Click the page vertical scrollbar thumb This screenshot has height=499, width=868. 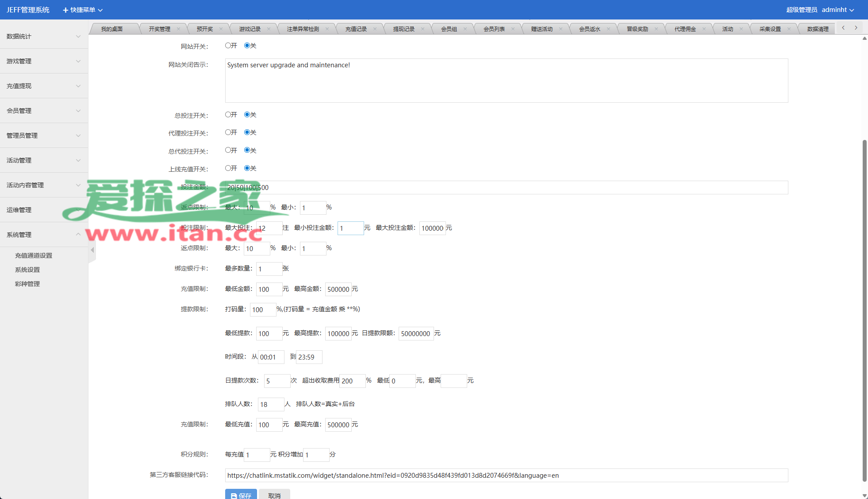864,310
